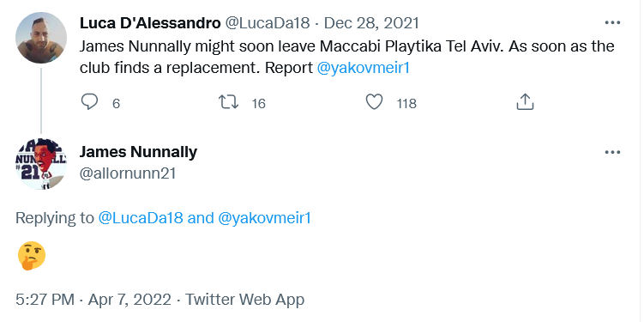Image resolution: width=644 pixels, height=322 pixels.
Task: Click the @LucaDa18 handle beside the name
Action: pyautogui.click(x=267, y=23)
